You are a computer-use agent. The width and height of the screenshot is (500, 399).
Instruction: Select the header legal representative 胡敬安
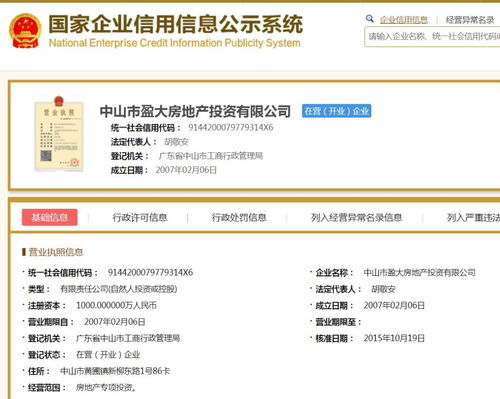pyautogui.click(x=176, y=142)
